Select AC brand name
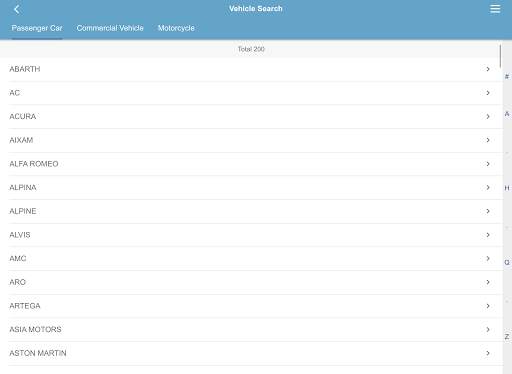The height and width of the screenshot is (374, 512). click(x=15, y=93)
